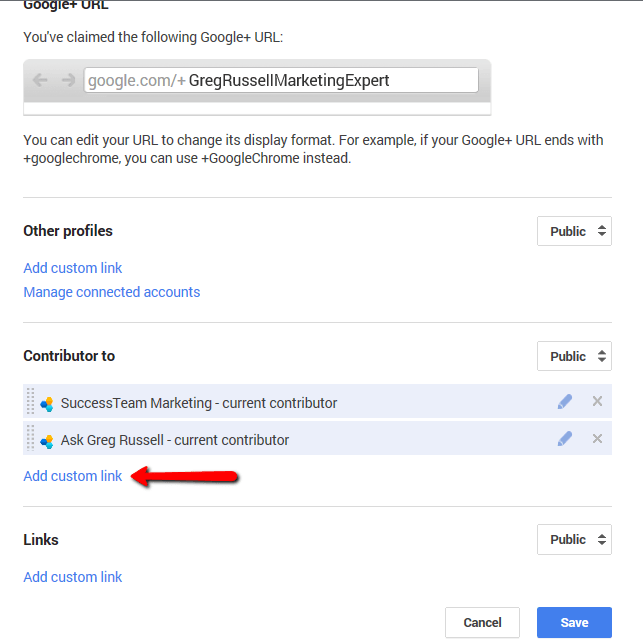Viewport: 643px width, 639px height.
Task: Add custom link under Links section
Action: [x=73, y=577]
